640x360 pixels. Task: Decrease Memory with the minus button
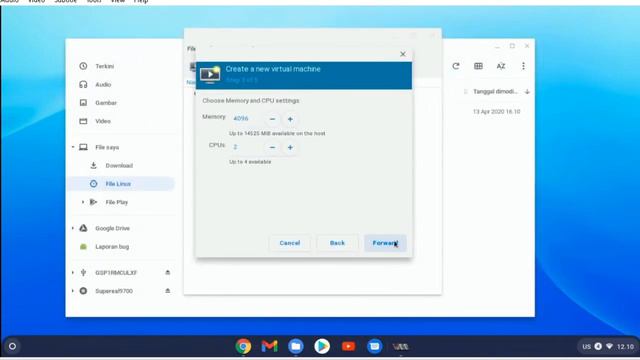[x=272, y=119]
